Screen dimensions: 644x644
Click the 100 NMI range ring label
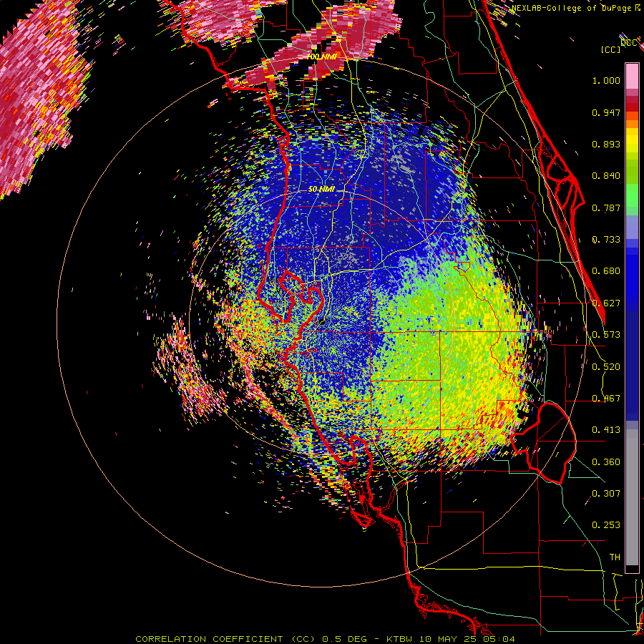click(321, 57)
